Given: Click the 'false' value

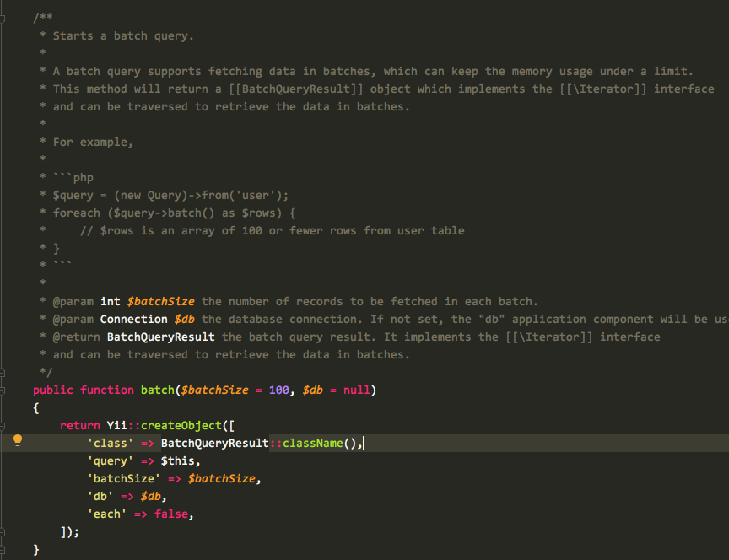Looking at the screenshot, I should pos(171,514).
